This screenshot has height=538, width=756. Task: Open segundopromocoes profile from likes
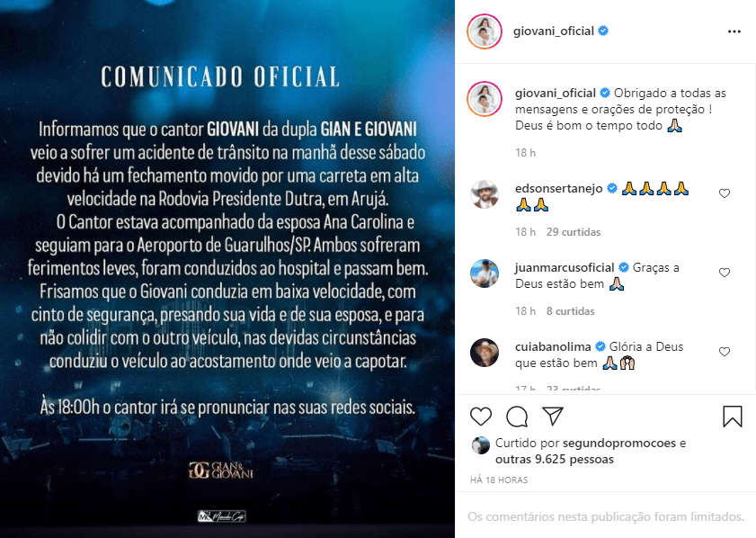tap(619, 443)
